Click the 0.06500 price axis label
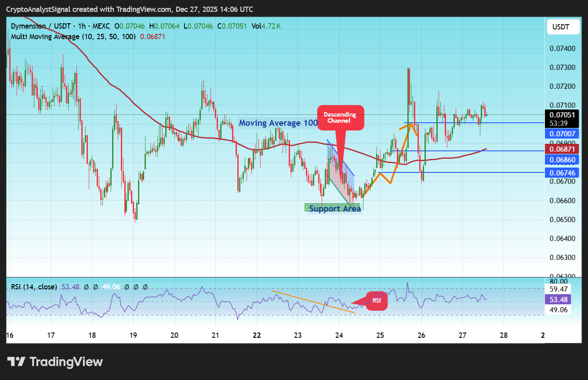This screenshot has height=380, width=588. [x=562, y=219]
